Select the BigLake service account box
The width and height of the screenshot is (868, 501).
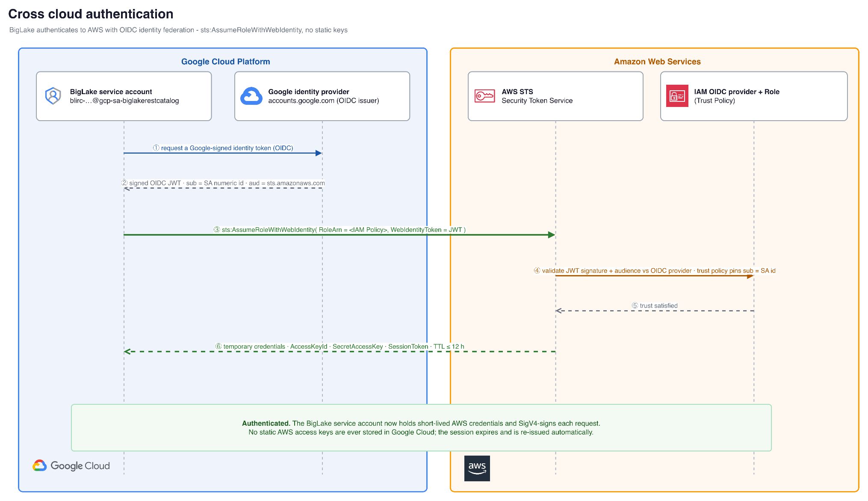click(124, 96)
